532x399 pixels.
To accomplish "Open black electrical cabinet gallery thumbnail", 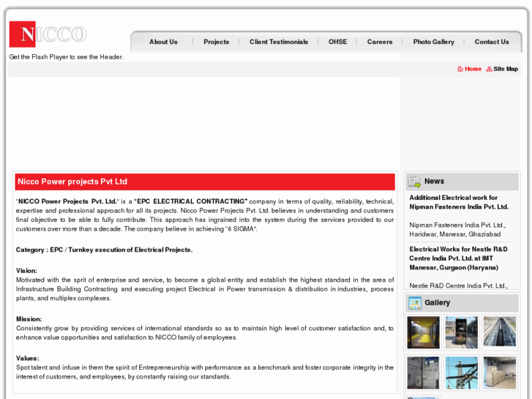I will click(x=462, y=332).
